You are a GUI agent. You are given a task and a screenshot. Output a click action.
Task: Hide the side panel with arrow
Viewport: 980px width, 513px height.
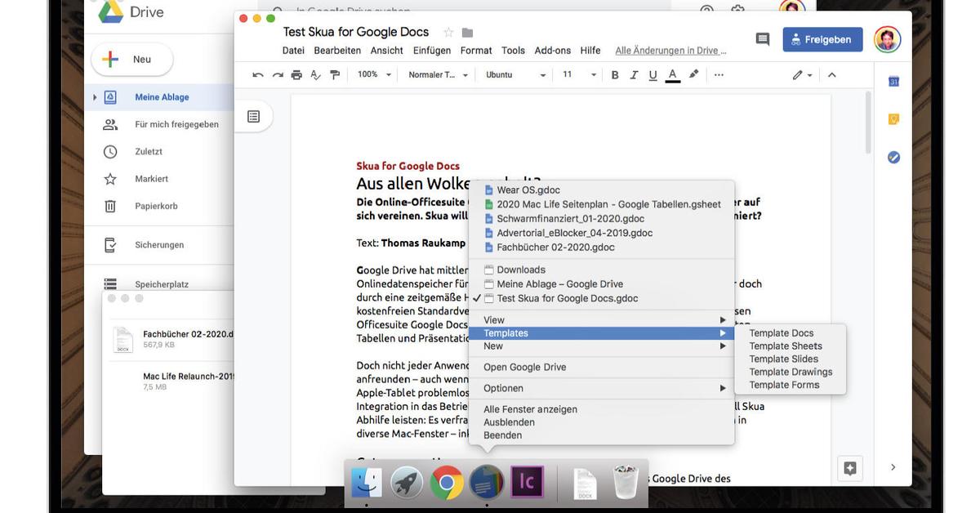point(893,467)
